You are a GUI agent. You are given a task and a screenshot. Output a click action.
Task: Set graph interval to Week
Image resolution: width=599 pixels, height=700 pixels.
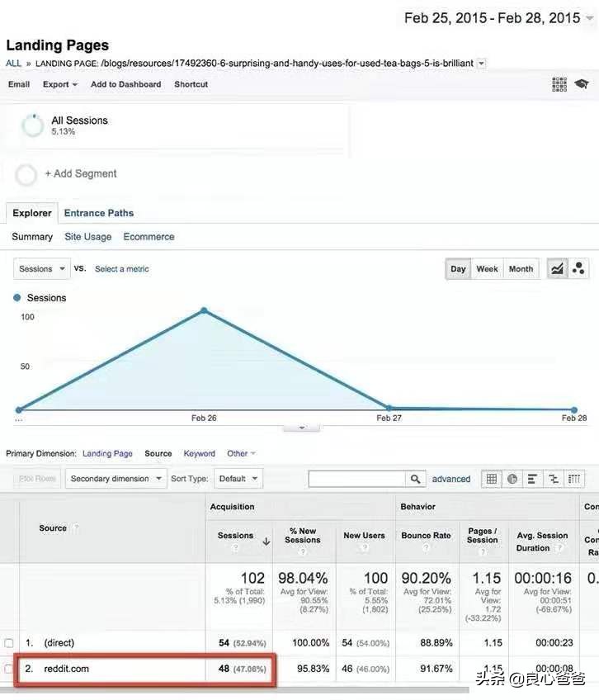[x=487, y=269]
